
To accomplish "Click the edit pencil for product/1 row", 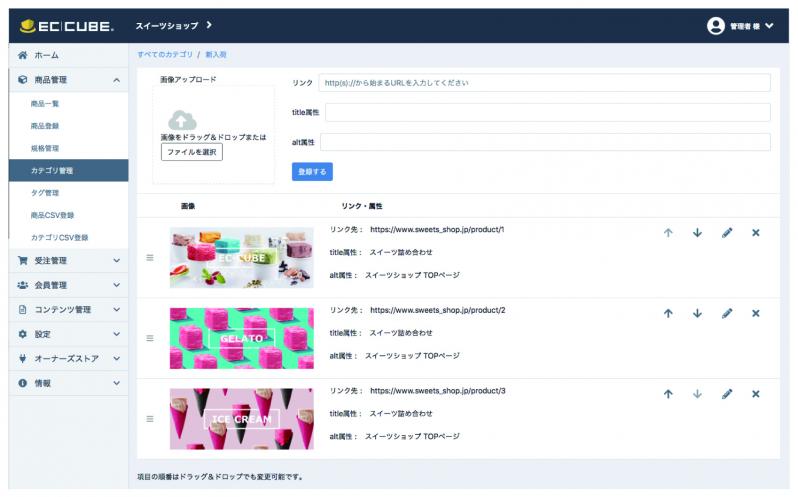I will [727, 233].
